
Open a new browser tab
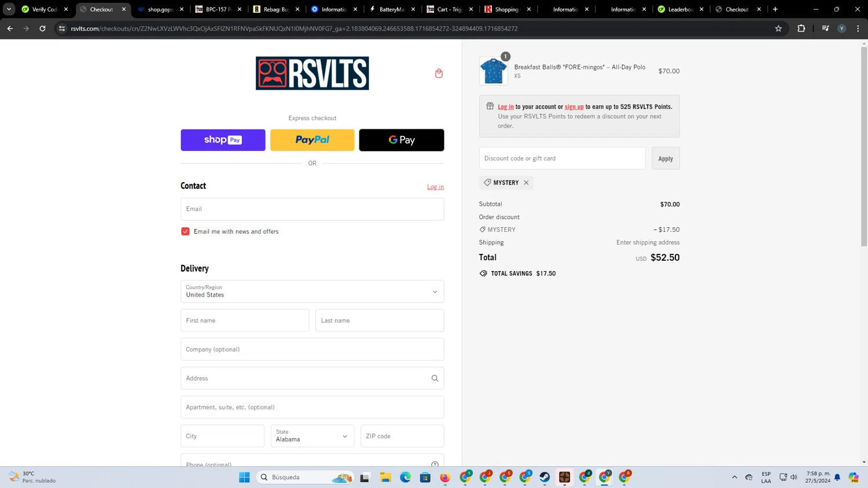pyautogui.click(x=775, y=9)
